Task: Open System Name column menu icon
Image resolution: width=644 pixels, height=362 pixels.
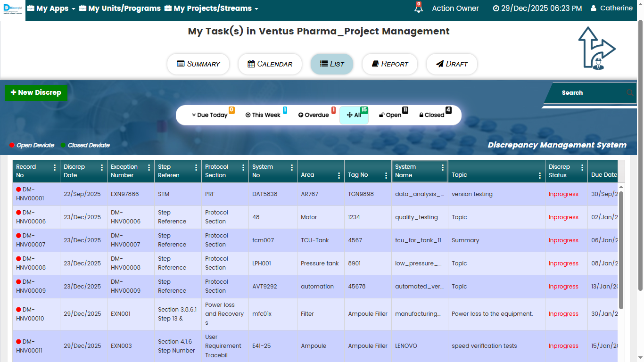Action: pyautogui.click(x=442, y=167)
